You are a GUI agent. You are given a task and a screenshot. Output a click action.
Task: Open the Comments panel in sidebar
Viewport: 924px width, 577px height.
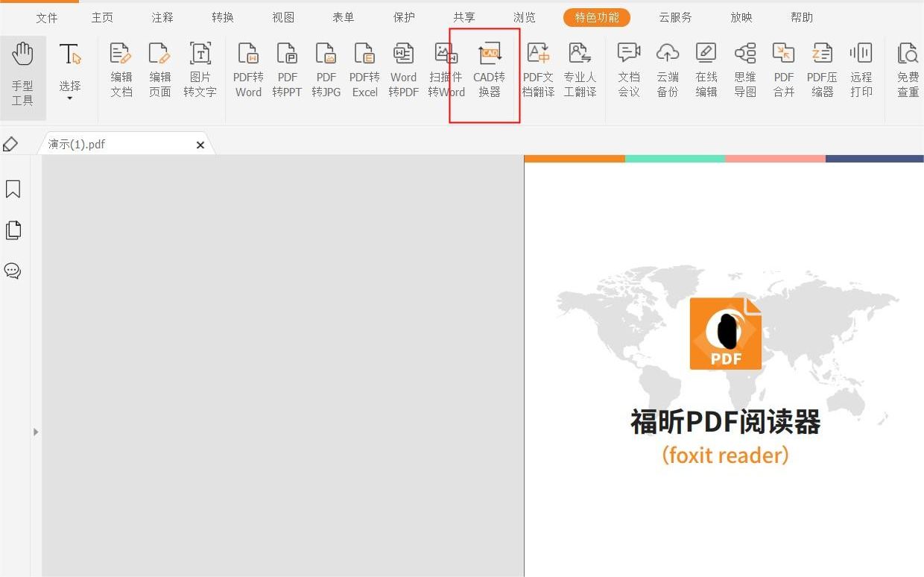pos(13,271)
